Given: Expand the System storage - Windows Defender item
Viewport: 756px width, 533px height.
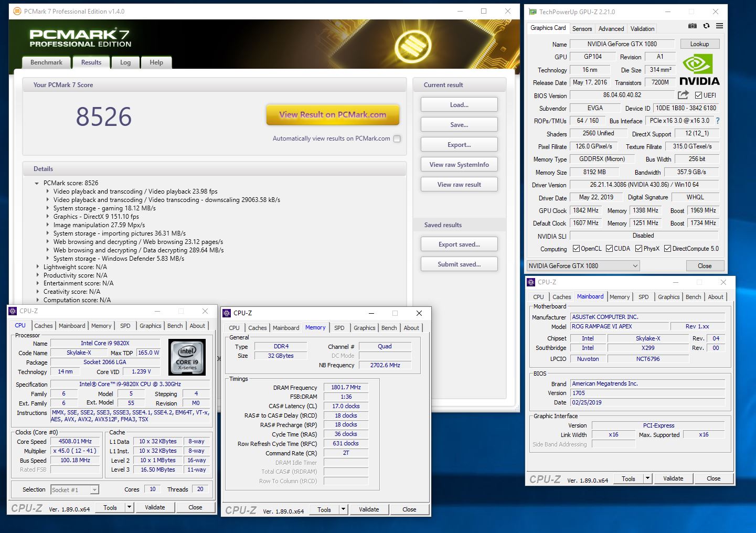Looking at the screenshot, I should pos(47,259).
